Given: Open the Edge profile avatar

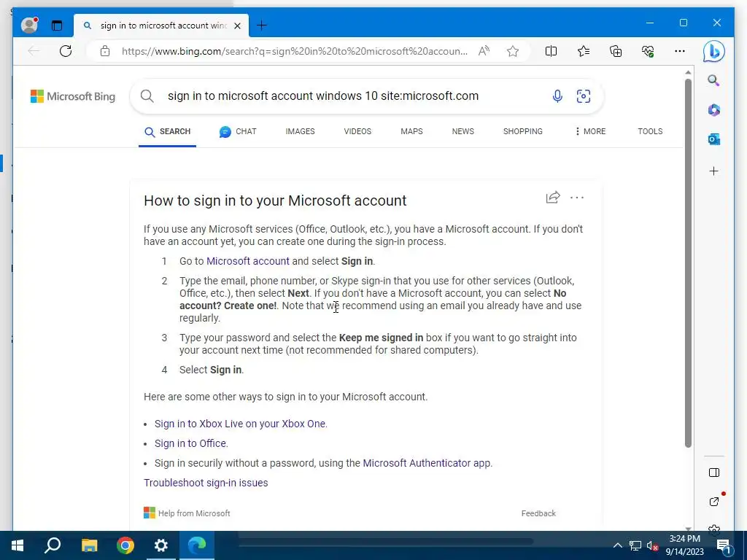Looking at the screenshot, I should pyautogui.click(x=29, y=25).
